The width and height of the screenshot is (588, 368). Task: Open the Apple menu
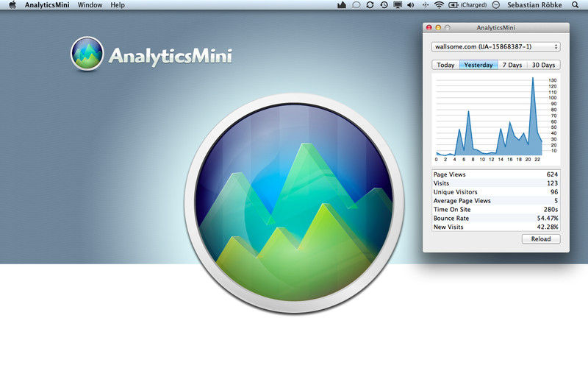point(12,5)
